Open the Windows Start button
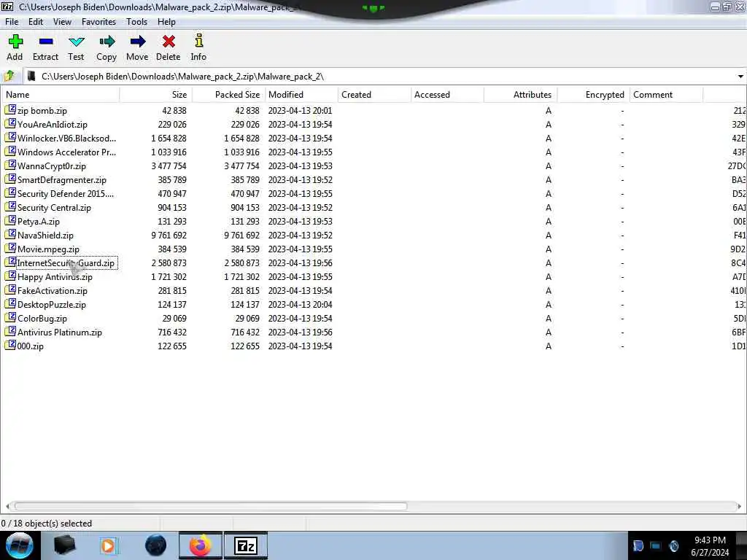This screenshot has height=560, width=747. (x=20, y=545)
